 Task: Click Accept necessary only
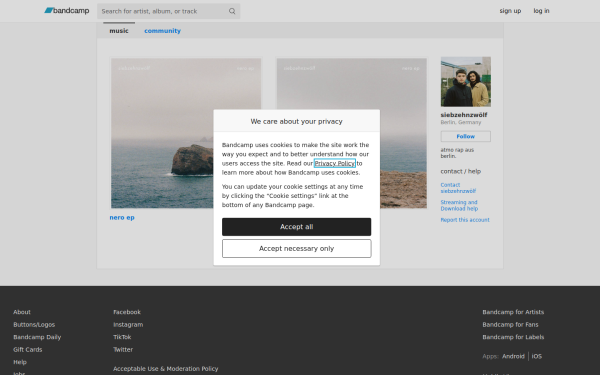(x=297, y=248)
